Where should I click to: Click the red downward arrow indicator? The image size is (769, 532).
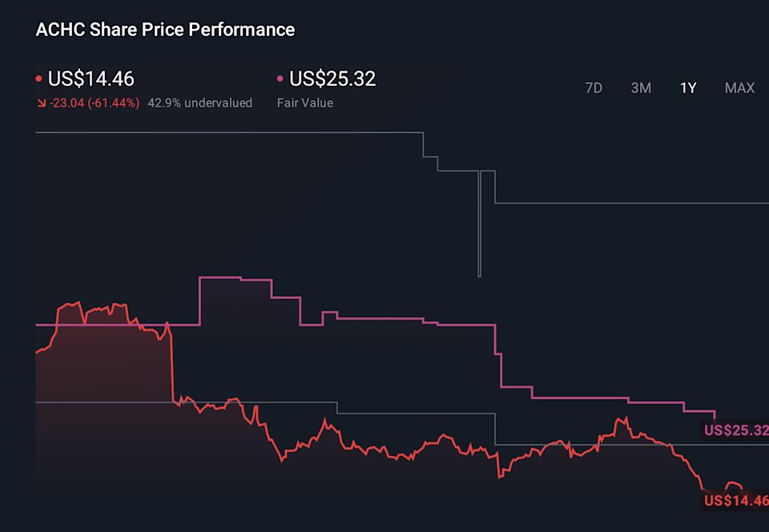(x=42, y=103)
